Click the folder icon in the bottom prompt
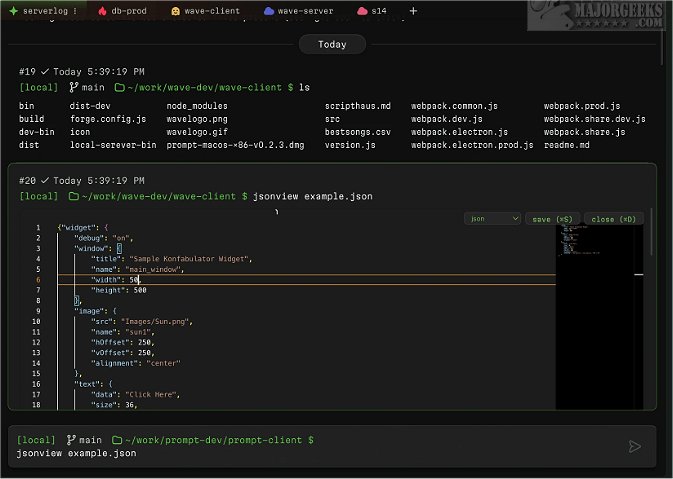The image size is (673, 479). point(117,440)
